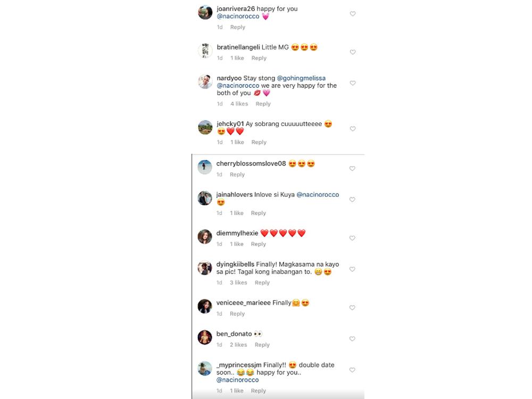This screenshot has height=399, width=532.
Task: Heart the comment by jehcky01
Action: [353, 129]
